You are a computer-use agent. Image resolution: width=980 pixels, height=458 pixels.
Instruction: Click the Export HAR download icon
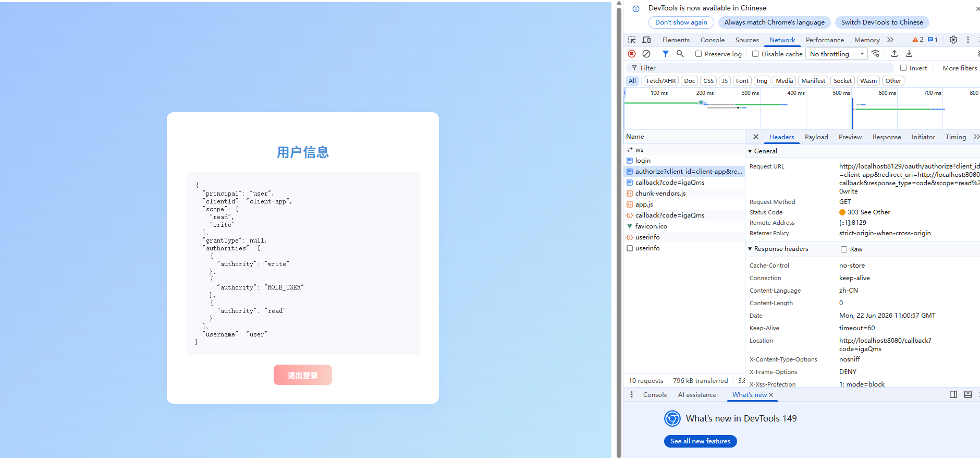coord(909,54)
